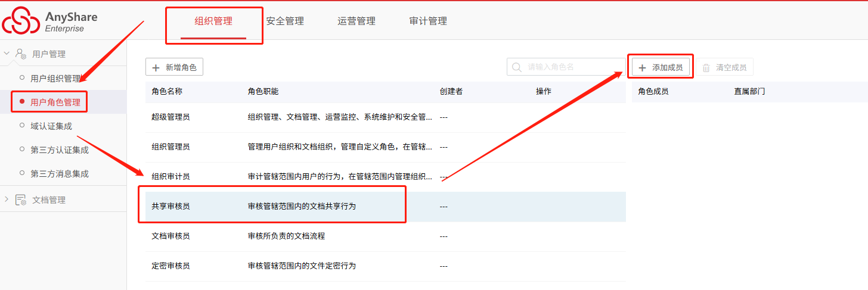The image size is (868, 290).
Task: Select 用户组织管理 in the sidebar
Action: 55,78
